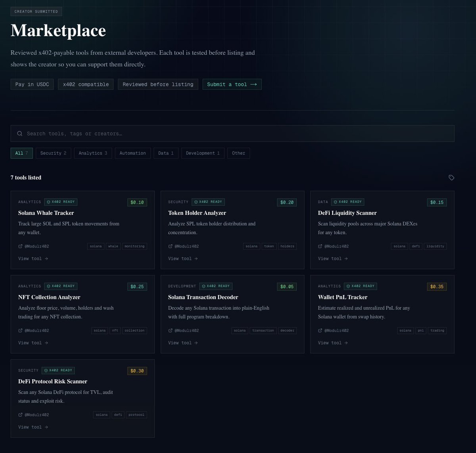Screen dimensions: 476x453
Task: Click the $0.30 price tag
Action: click(137, 371)
